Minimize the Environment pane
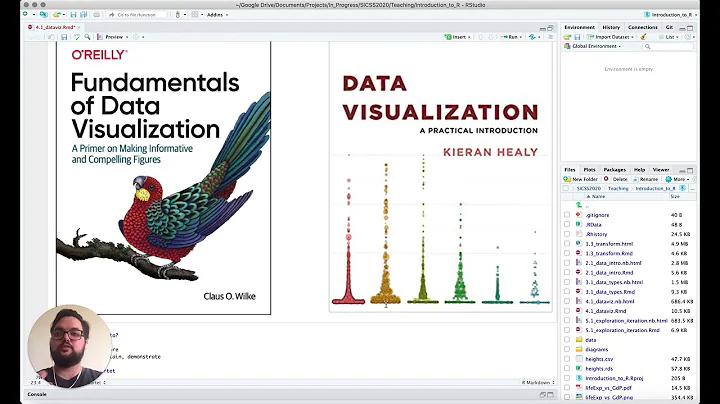The image size is (720, 404). (682, 28)
